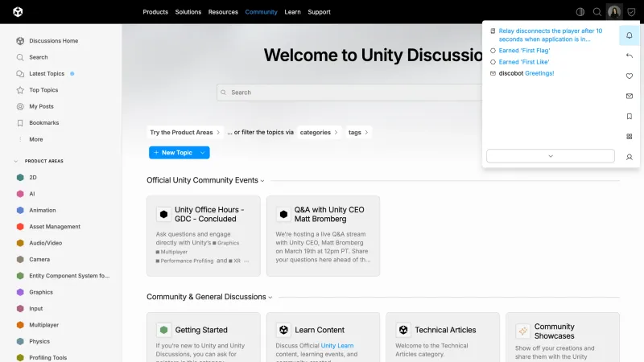Expand More in left sidebar
The image size is (644, 362).
[35, 139]
